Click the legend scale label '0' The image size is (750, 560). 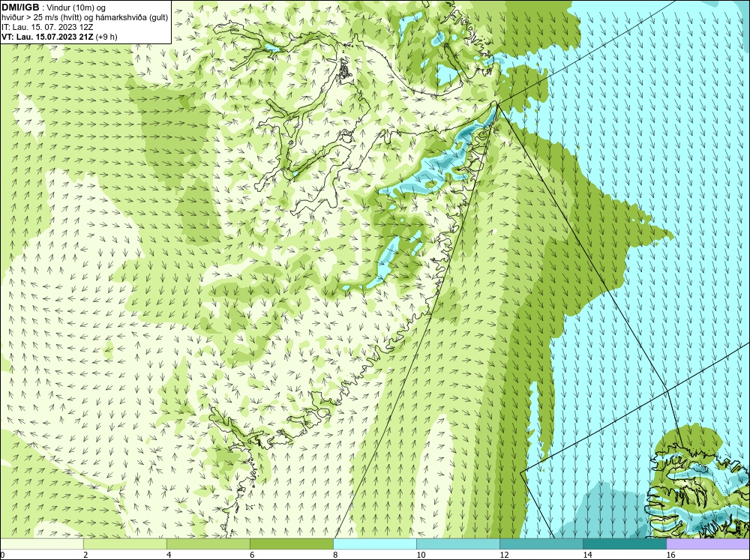pyautogui.click(x=2, y=555)
